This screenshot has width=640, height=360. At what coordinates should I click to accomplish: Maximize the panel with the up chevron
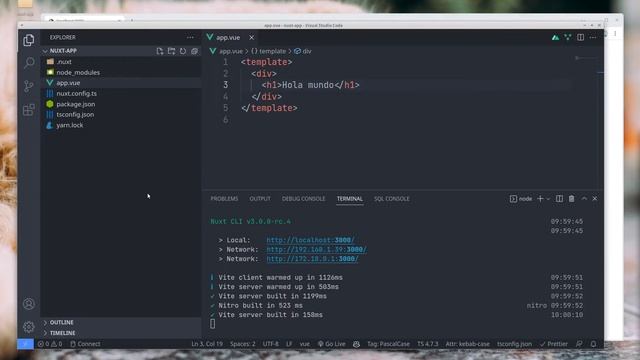584,199
